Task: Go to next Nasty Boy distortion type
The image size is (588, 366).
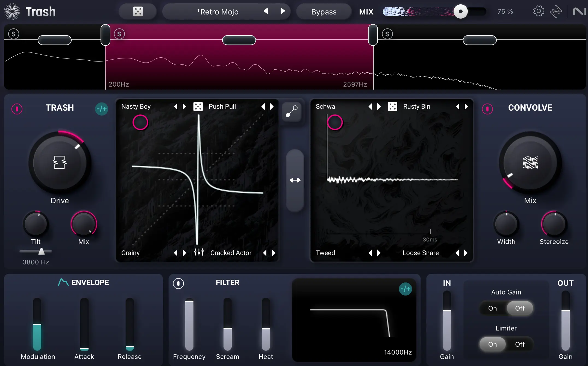Action: tap(184, 107)
